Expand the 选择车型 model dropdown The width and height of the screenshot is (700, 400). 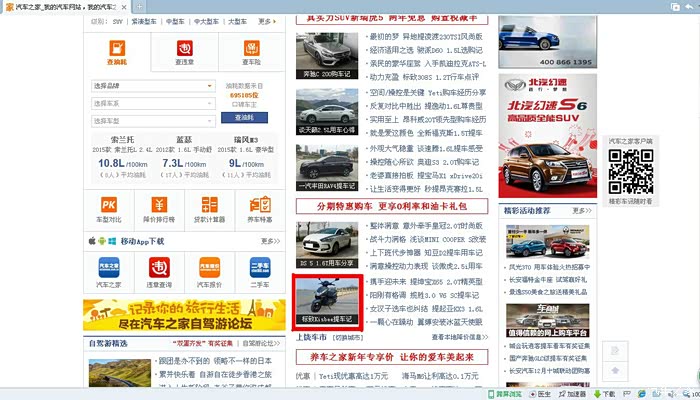click(153, 121)
